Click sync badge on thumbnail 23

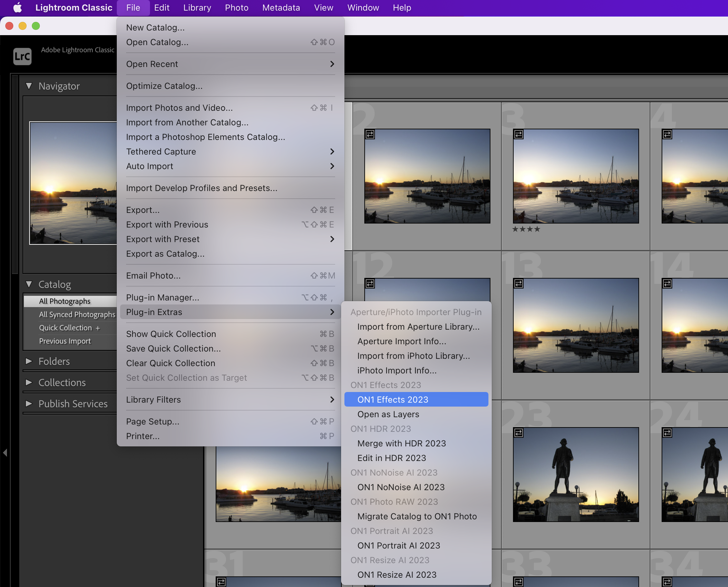pyautogui.click(x=518, y=432)
